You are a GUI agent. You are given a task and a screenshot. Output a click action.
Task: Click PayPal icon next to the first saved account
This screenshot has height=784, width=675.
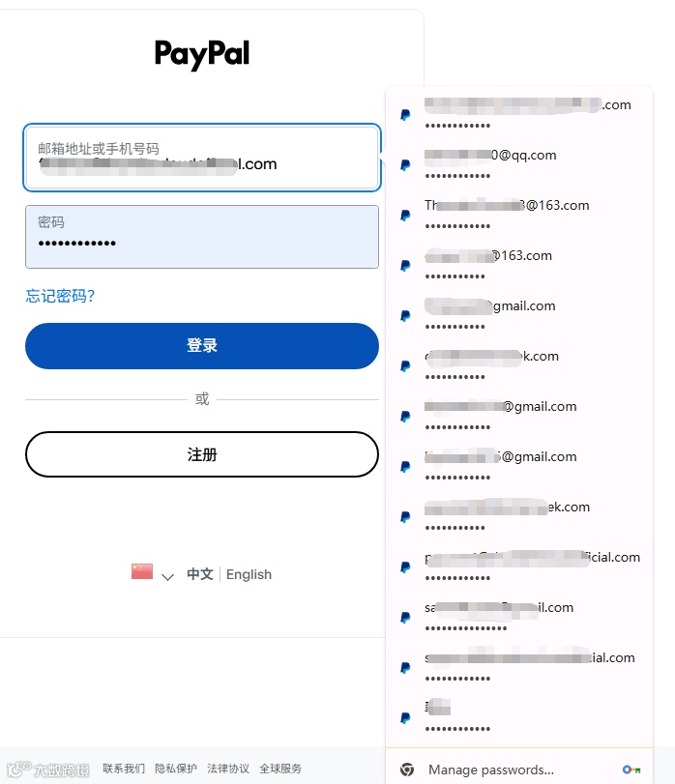click(x=405, y=115)
